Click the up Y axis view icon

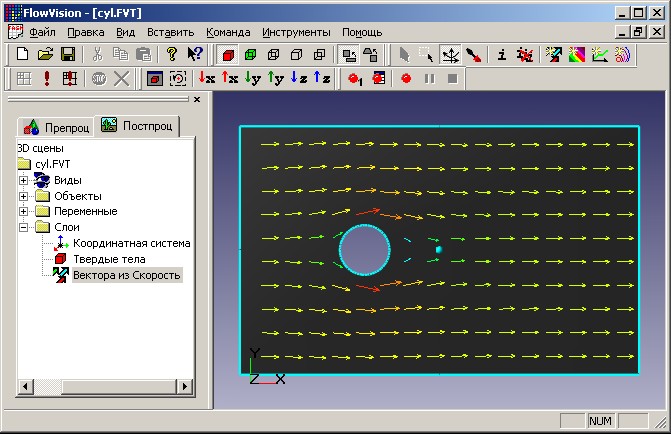point(276,78)
